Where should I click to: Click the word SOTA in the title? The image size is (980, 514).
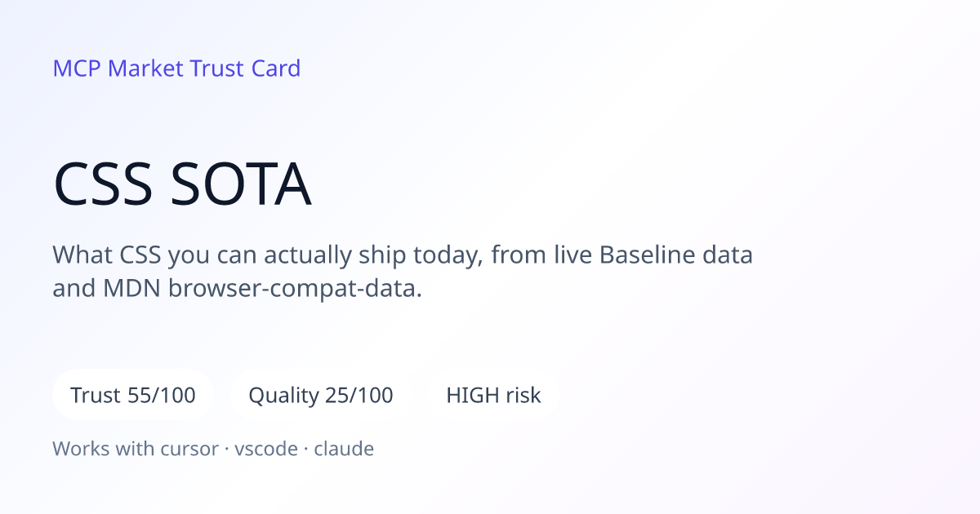[242, 185]
